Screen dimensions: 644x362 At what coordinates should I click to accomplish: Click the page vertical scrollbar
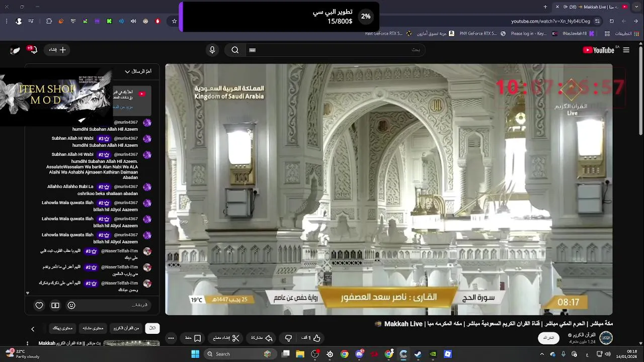(x=641, y=90)
